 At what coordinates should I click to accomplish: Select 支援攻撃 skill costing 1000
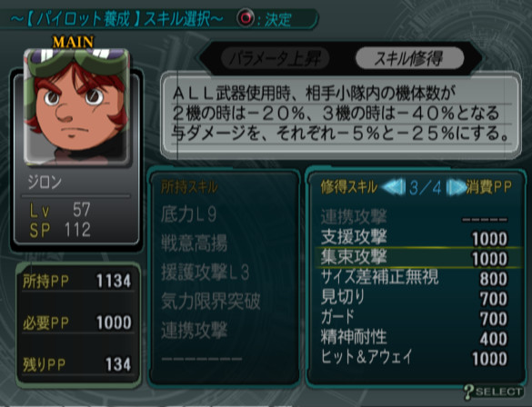(415, 237)
